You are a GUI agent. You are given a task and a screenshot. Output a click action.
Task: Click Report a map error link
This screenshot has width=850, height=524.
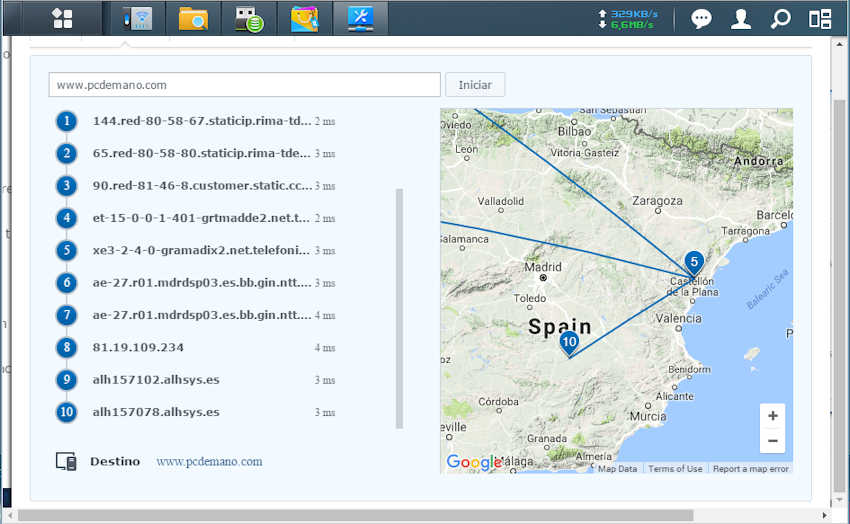coord(750,469)
